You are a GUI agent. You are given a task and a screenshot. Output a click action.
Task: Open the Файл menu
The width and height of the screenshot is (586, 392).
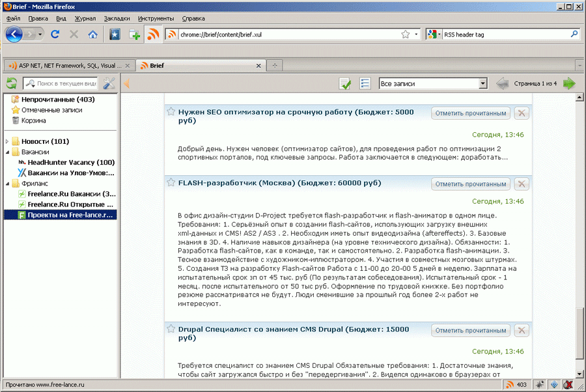click(x=14, y=18)
